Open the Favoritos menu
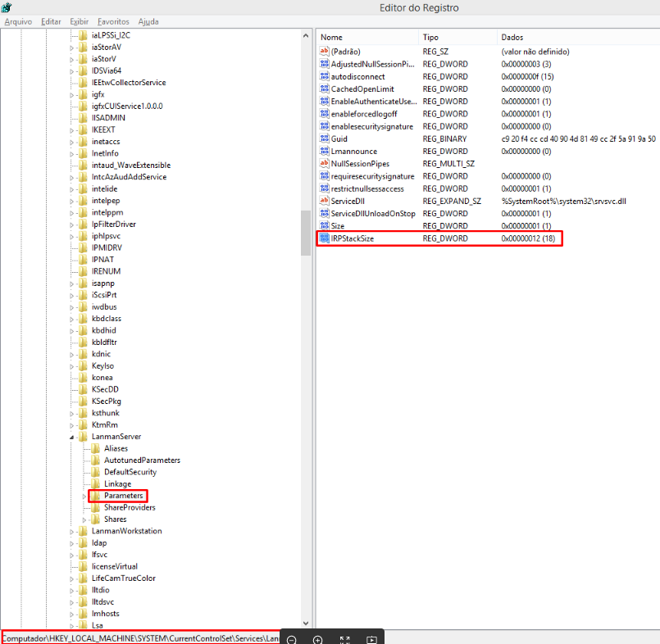The width and height of the screenshot is (660, 644). (x=113, y=21)
